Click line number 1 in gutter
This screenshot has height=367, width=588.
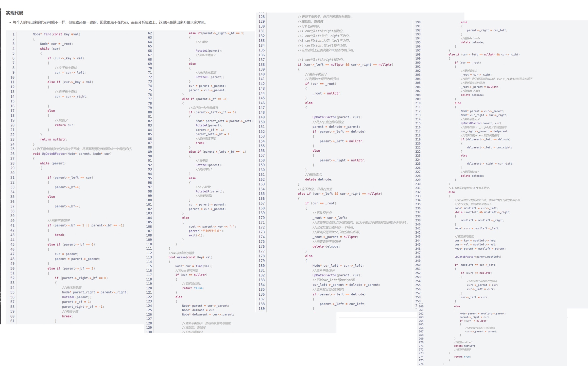point(13,34)
